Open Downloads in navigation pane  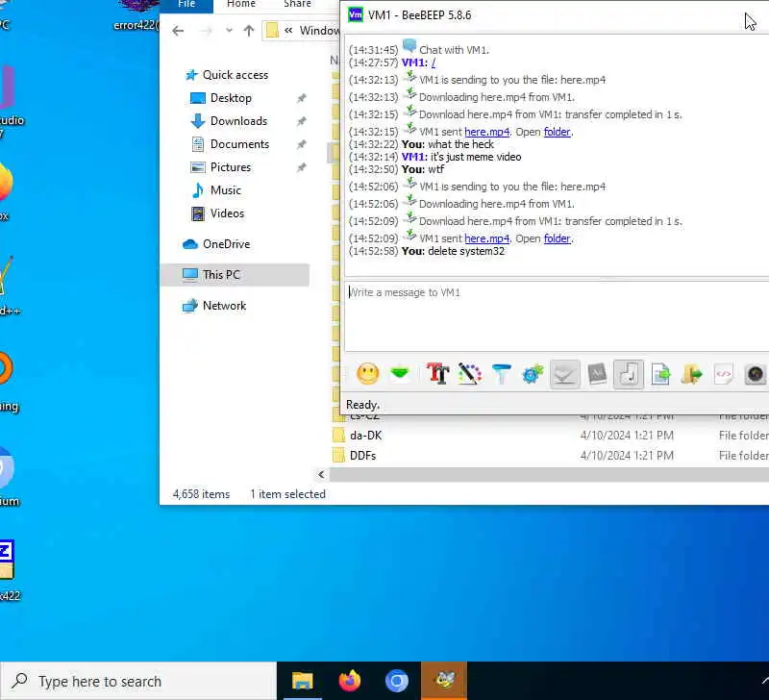tap(238, 121)
